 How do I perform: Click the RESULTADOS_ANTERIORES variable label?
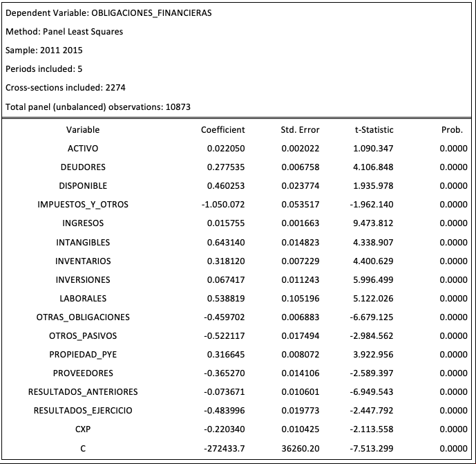tap(83, 392)
